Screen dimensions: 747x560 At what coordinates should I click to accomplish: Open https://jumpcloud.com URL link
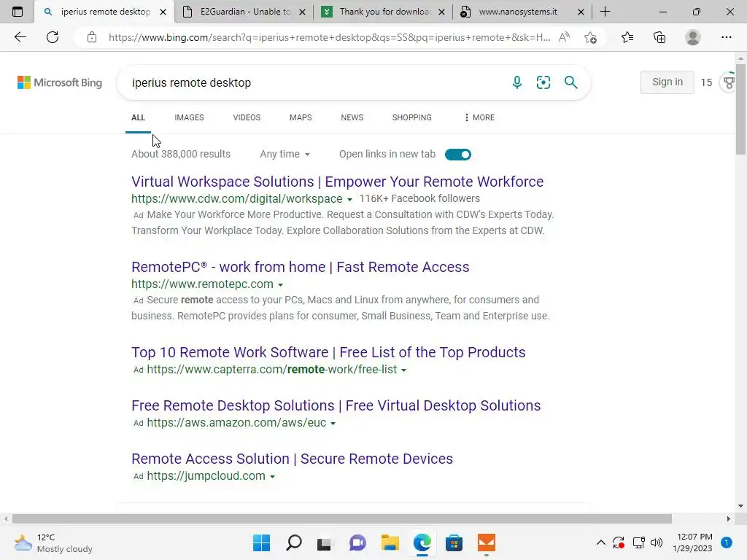[206, 475]
